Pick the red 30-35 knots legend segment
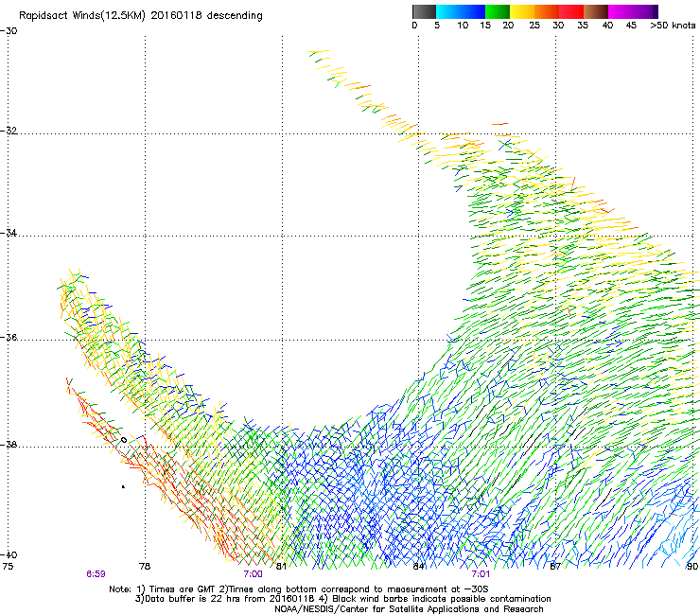The width and height of the screenshot is (700, 615). (x=571, y=11)
